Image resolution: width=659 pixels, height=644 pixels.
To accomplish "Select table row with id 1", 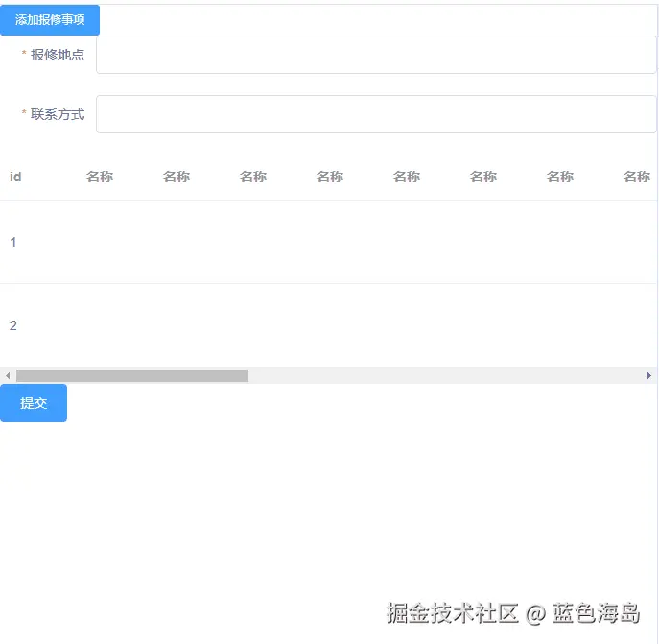I will (x=328, y=242).
